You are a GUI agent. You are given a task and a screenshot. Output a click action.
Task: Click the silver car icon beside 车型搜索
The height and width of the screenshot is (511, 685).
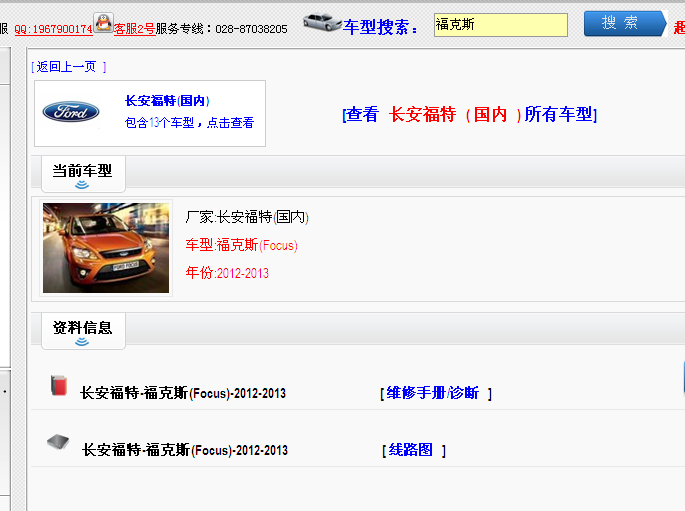(322, 23)
